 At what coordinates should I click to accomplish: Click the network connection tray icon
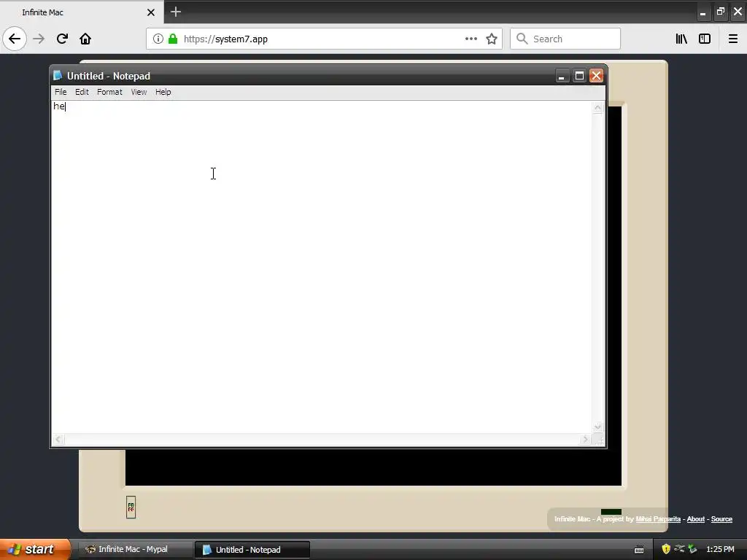click(x=679, y=549)
